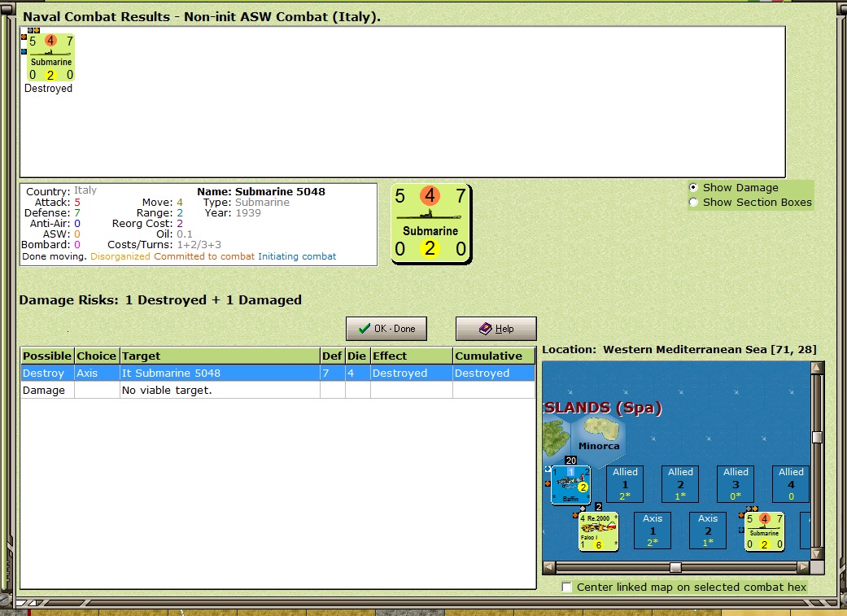This screenshot has width=847, height=616.
Task: Click the Allied 4 sea section box
Action: [x=791, y=484]
